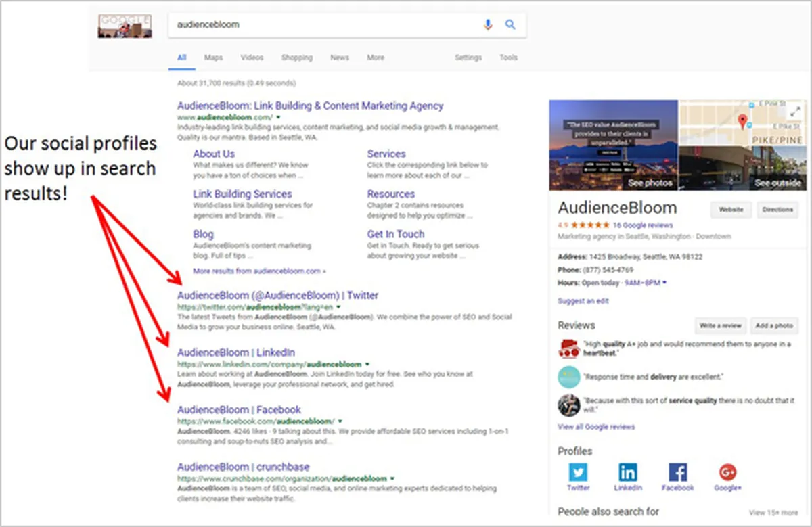Image resolution: width=812 pixels, height=527 pixels.
Task: Open the About Us sitelink
Action: 214,154
